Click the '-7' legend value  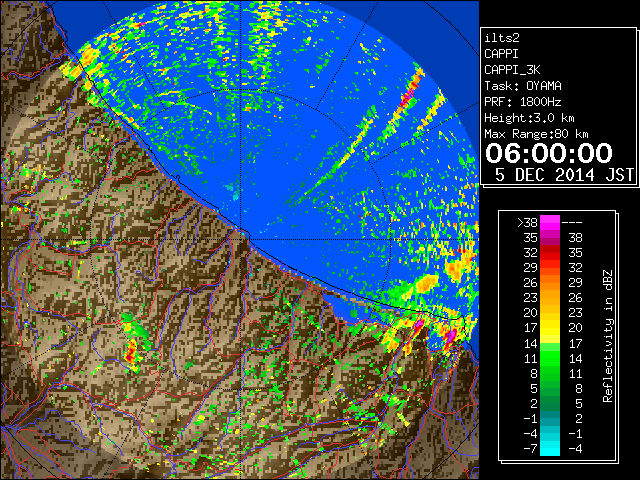(x=530, y=449)
